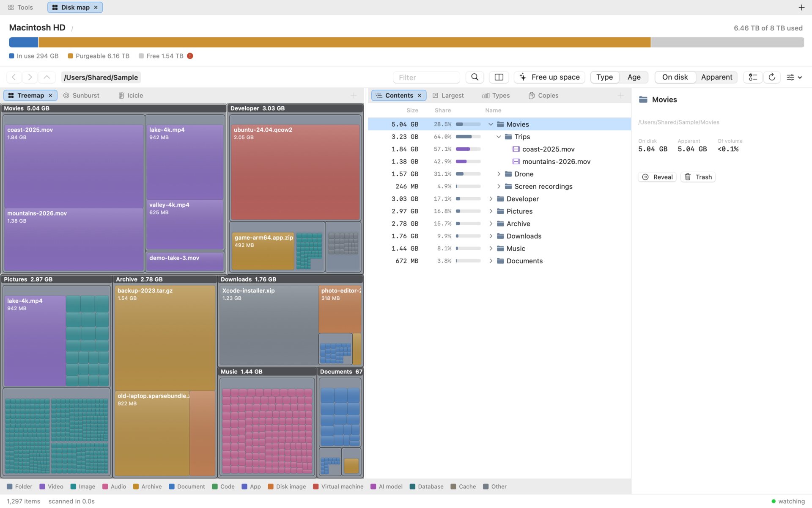Select the valley-4k.mp4 block in treemap
The width and height of the screenshot is (812, 508).
pyautogui.click(x=185, y=225)
